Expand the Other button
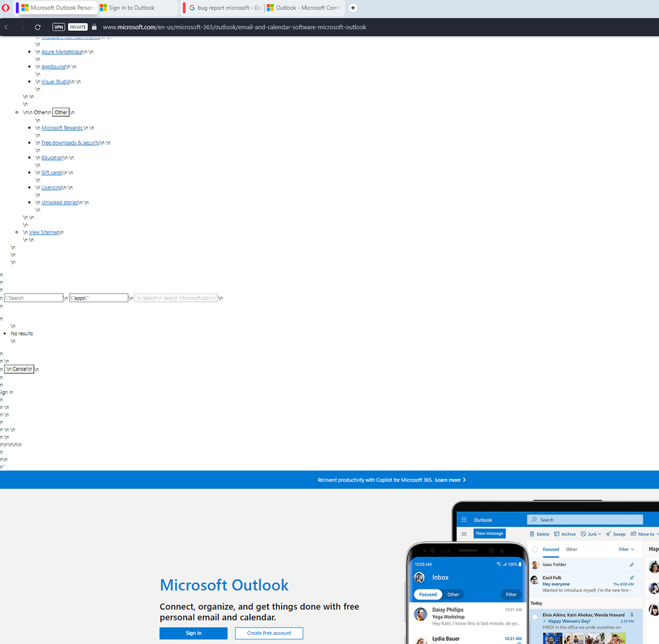This screenshot has width=659, height=644. coord(61,112)
